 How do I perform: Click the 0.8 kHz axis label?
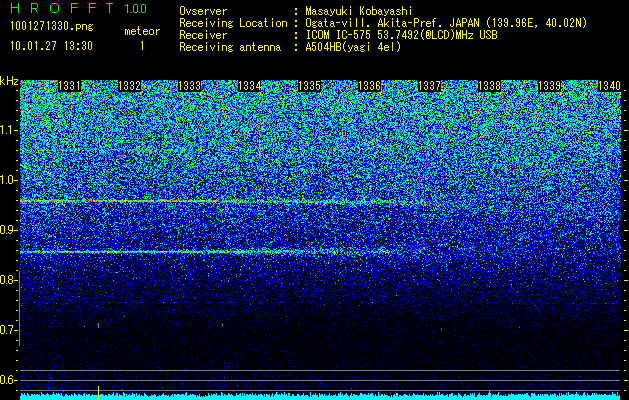tap(7, 280)
